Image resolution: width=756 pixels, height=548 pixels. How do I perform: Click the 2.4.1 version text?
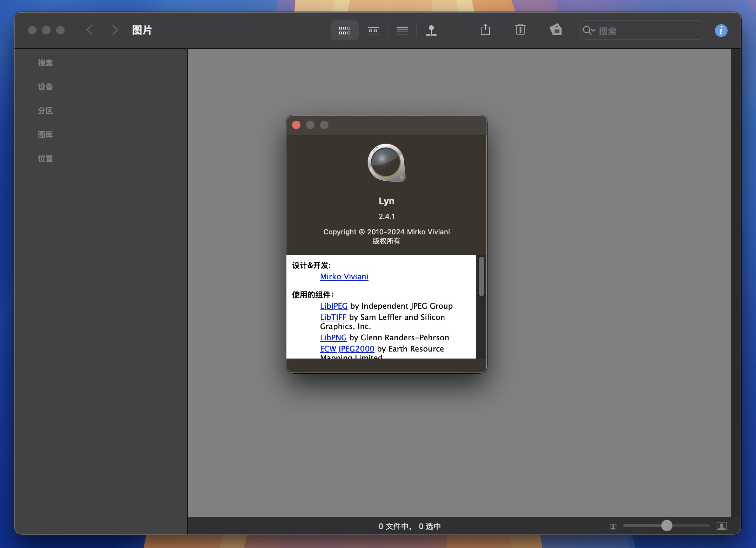386,216
